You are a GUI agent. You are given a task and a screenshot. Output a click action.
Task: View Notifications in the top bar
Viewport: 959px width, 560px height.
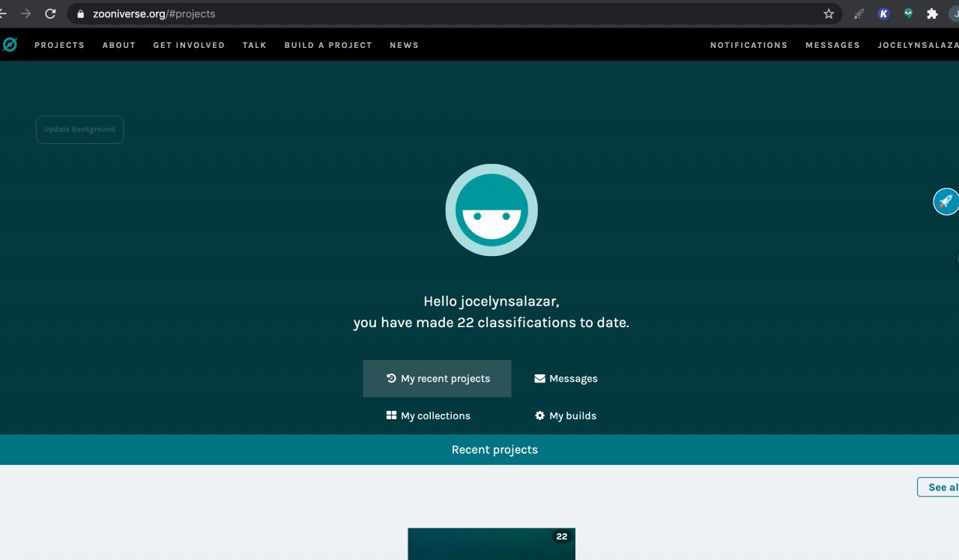click(748, 45)
